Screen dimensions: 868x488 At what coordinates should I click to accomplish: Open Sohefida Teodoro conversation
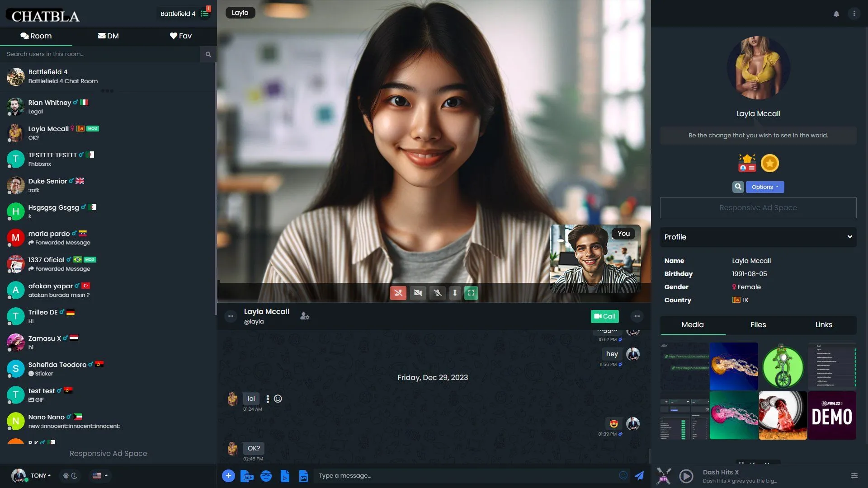(x=107, y=369)
